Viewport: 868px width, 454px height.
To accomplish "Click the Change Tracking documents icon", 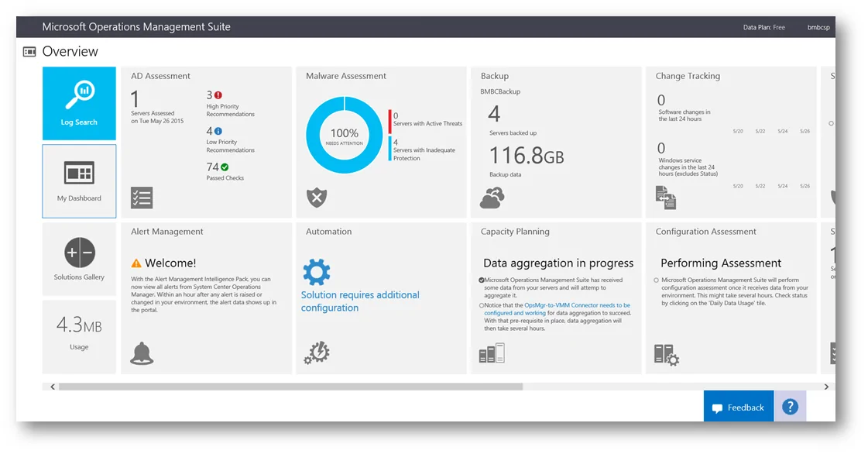I will (x=666, y=198).
